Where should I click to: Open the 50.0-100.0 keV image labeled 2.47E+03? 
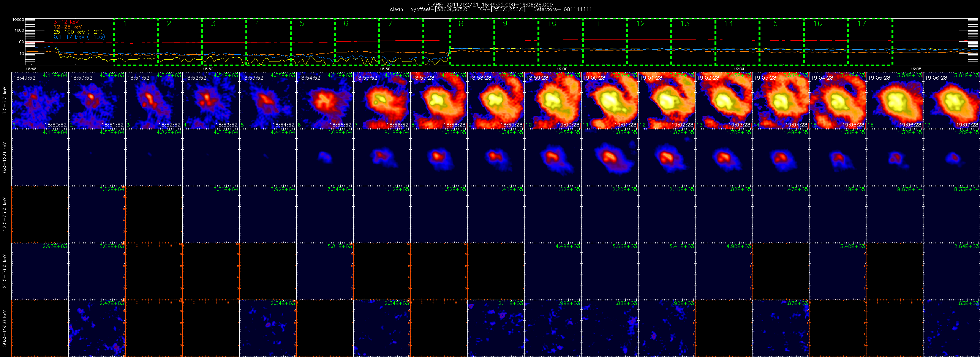[97, 328]
